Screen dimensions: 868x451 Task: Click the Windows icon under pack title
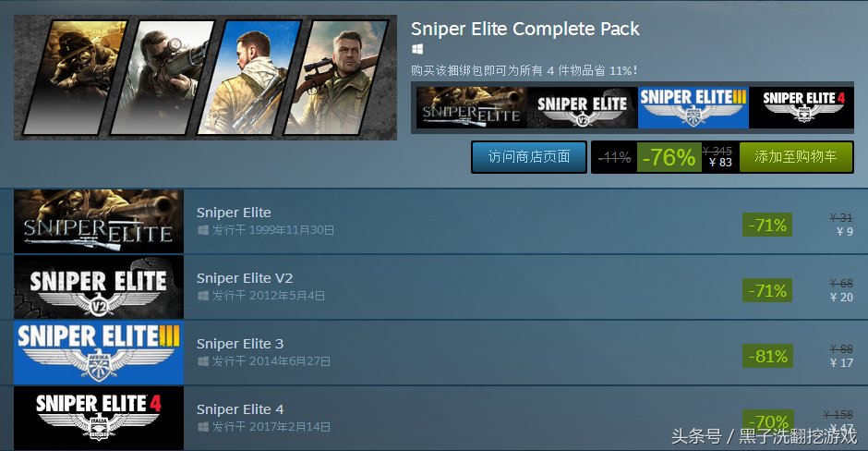pyautogui.click(x=417, y=49)
